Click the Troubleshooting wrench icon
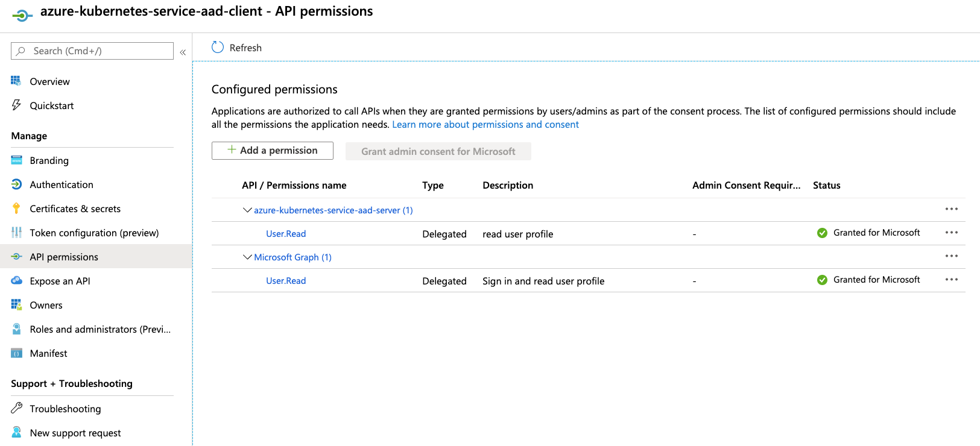This screenshot has width=980, height=446. (16, 408)
